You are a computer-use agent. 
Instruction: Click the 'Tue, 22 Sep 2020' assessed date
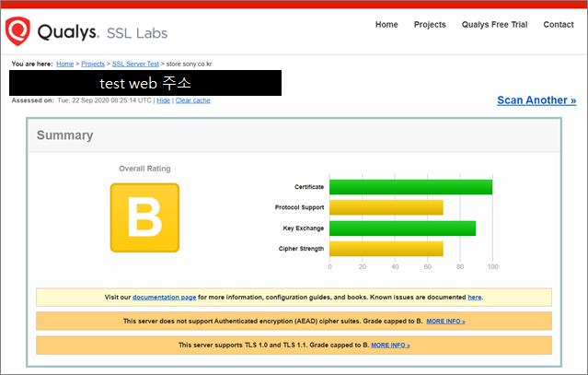(83, 100)
